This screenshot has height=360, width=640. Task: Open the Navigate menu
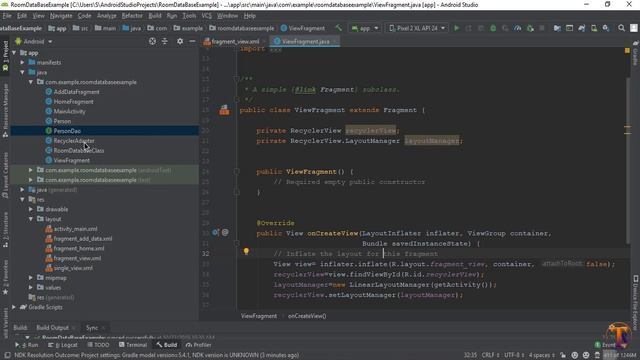61,16
